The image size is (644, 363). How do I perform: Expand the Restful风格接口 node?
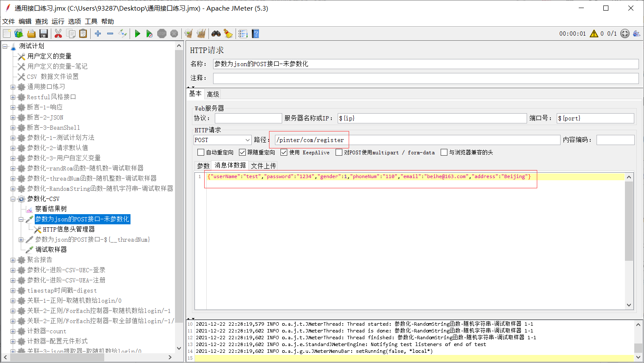pos(13,97)
